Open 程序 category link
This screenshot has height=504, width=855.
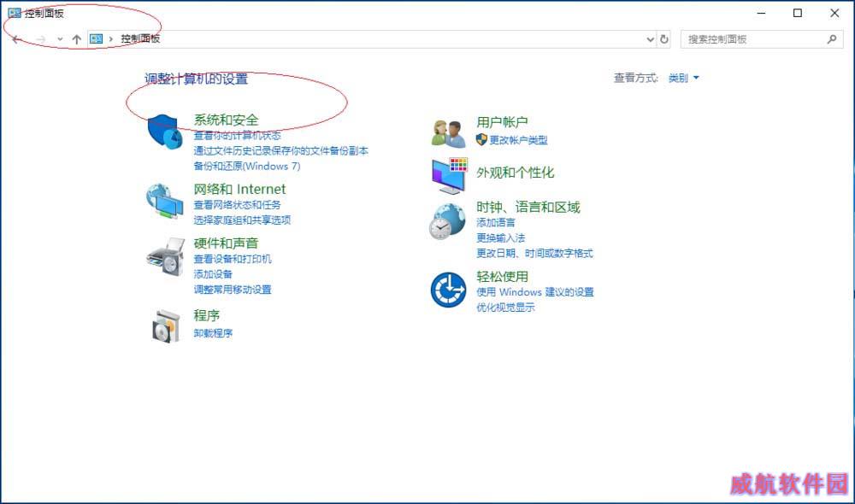tap(207, 315)
